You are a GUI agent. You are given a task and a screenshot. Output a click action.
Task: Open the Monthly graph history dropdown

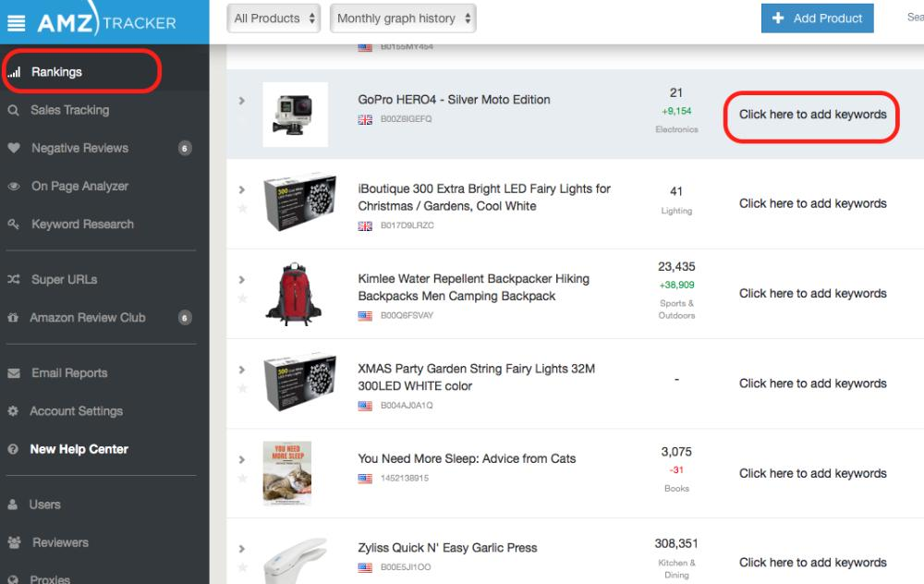(x=403, y=18)
